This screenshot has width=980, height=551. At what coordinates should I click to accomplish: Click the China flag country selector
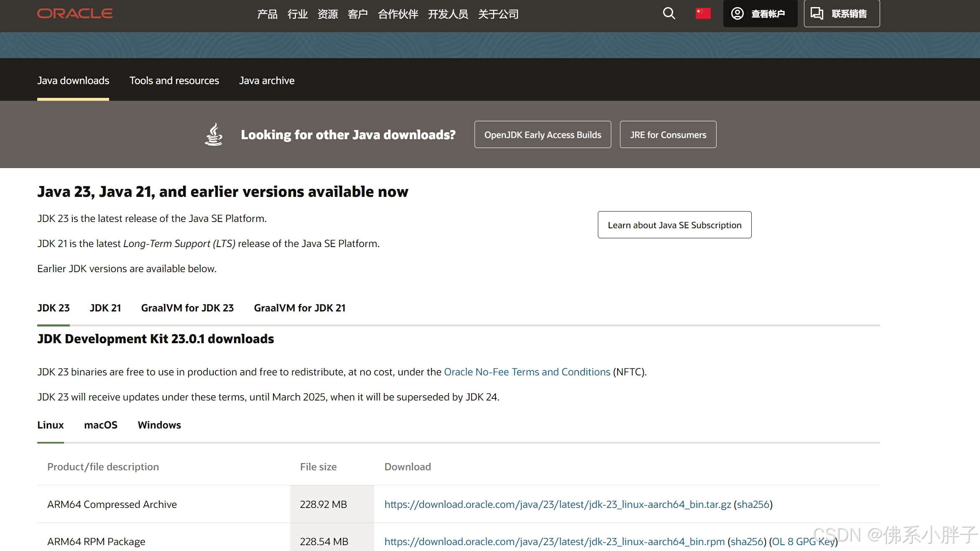703,13
